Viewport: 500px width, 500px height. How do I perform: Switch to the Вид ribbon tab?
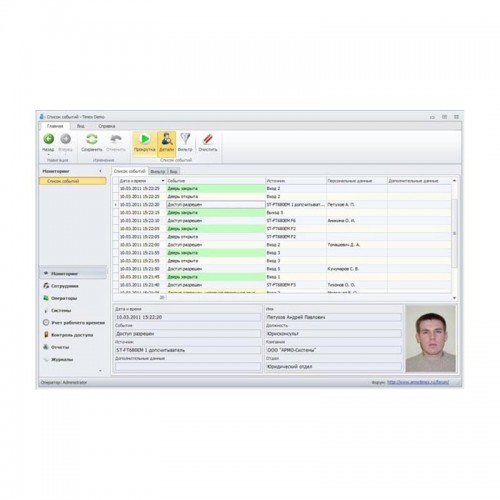coord(81,126)
